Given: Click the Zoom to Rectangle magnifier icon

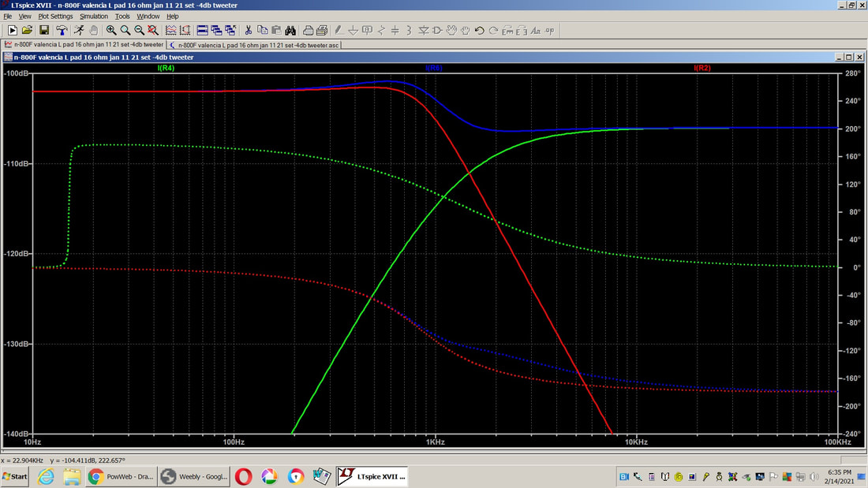Looking at the screenshot, I should [125, 31].
